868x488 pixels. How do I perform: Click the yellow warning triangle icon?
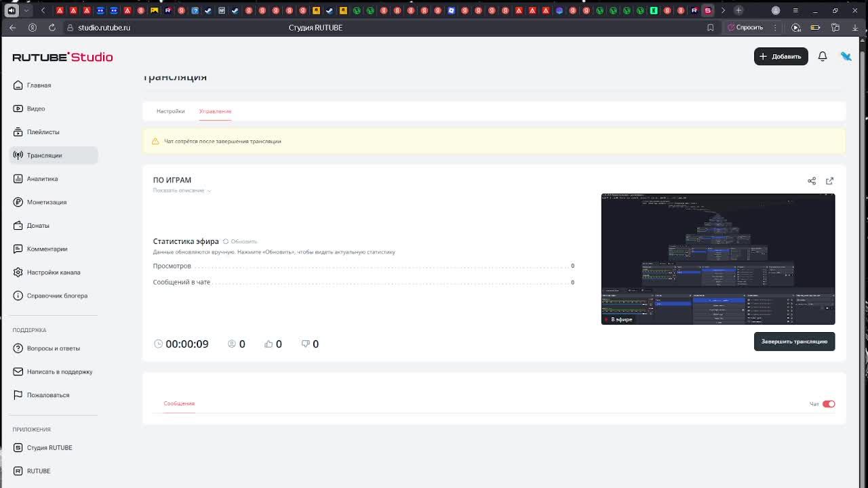tap(155, 141)
